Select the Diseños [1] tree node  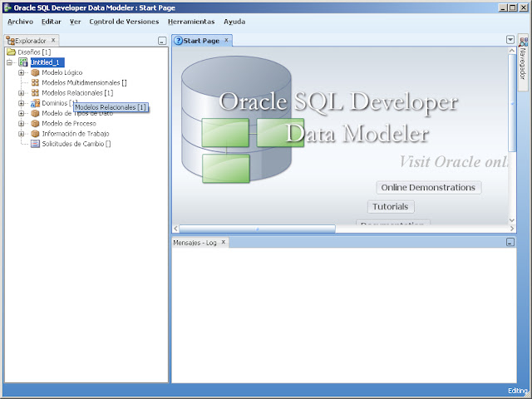click(x=34, y=52)
